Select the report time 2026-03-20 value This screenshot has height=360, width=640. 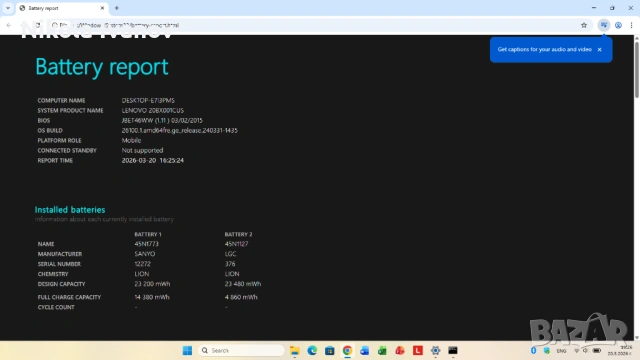point(153,160)
